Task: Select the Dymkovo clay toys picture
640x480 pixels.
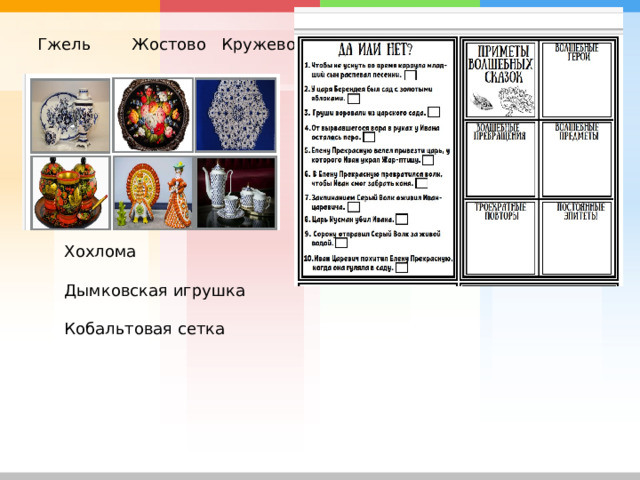Action: [x=153, y=193]
